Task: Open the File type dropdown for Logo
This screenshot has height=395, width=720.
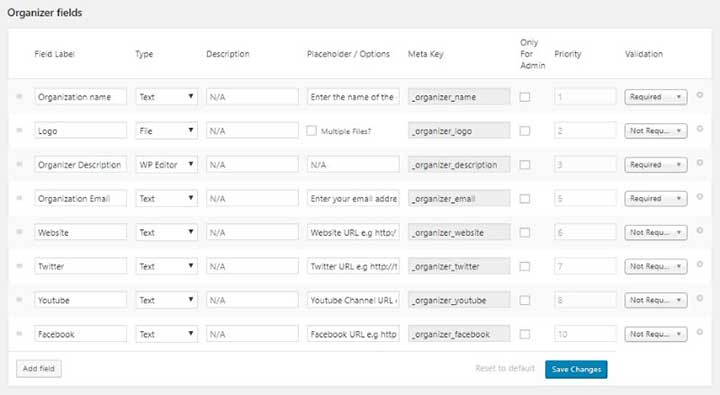Action: pos(167,131)
